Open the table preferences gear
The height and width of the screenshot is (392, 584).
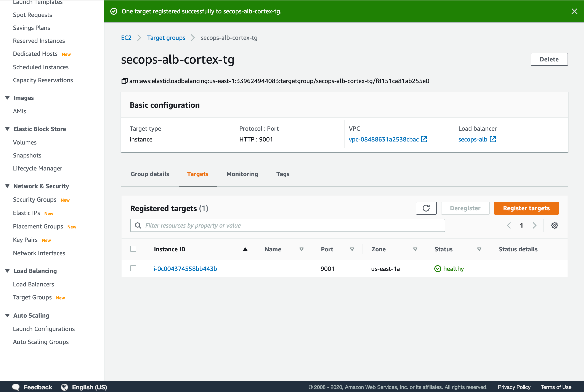(555, 225)
